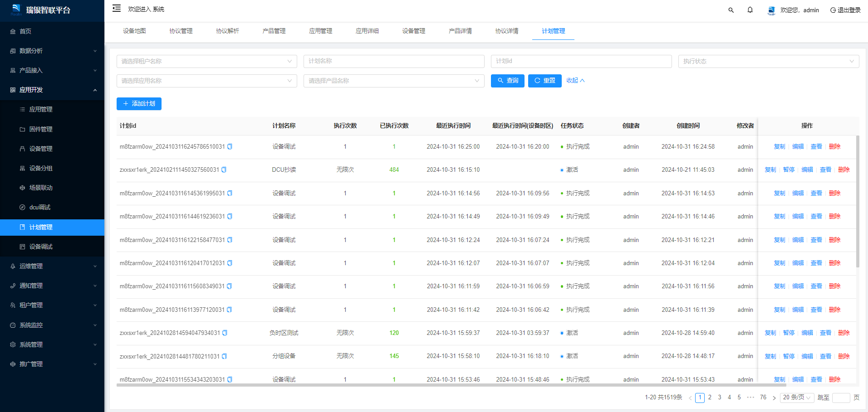Image resolution: width=868 pixels, height=412 pixels.
Task: Click the 添加计划 button
Action: (139, 104)
